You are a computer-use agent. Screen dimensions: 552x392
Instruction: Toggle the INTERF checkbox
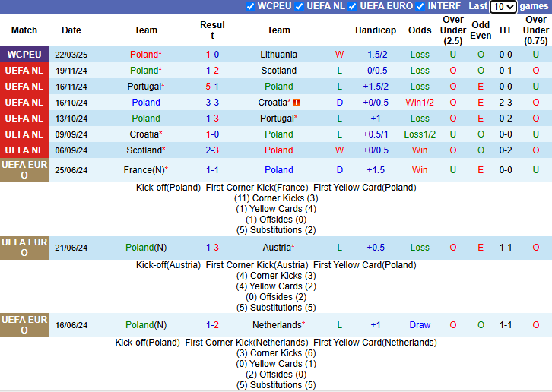[x=420, y=6]
